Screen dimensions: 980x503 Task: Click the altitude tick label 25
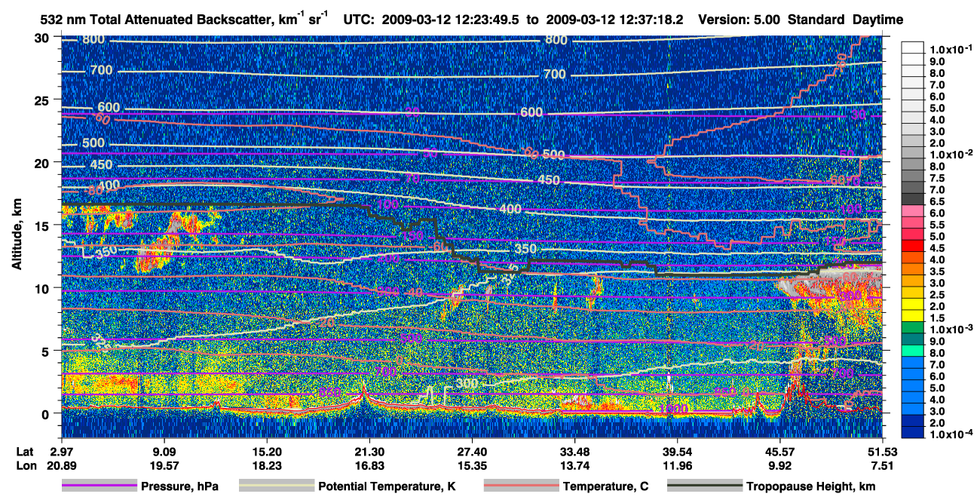(x=44, y=100)
